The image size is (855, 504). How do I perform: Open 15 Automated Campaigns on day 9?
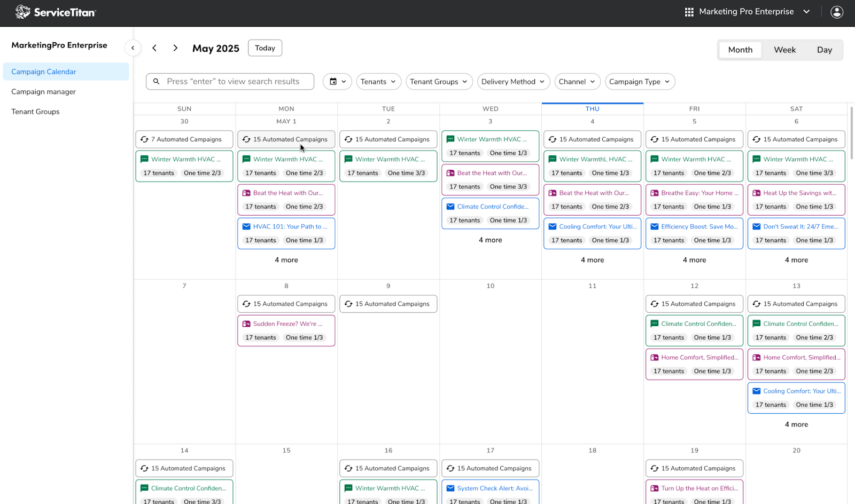pyautogui.click(x=388, y=304)
